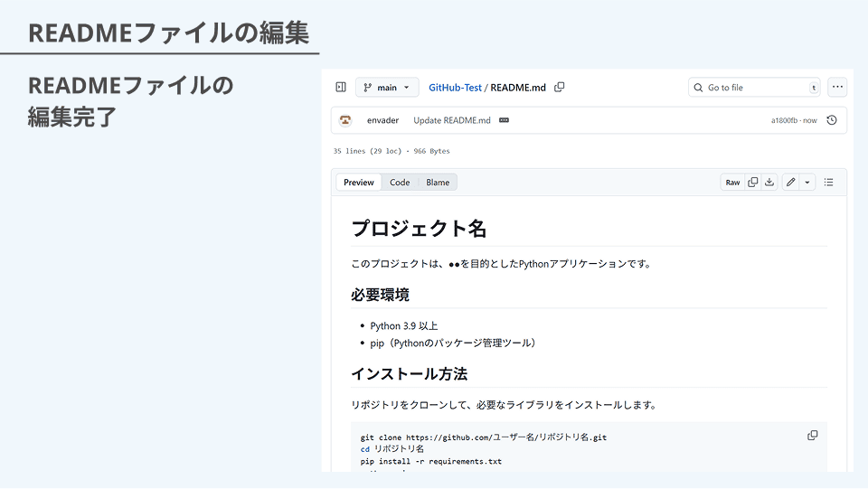Copy the git clone code block

[x=813, y=436]
